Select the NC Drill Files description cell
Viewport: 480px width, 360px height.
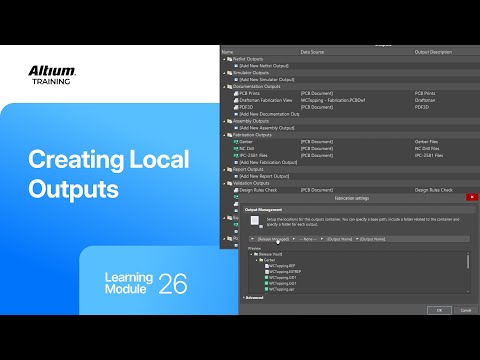tap(427, 149)
